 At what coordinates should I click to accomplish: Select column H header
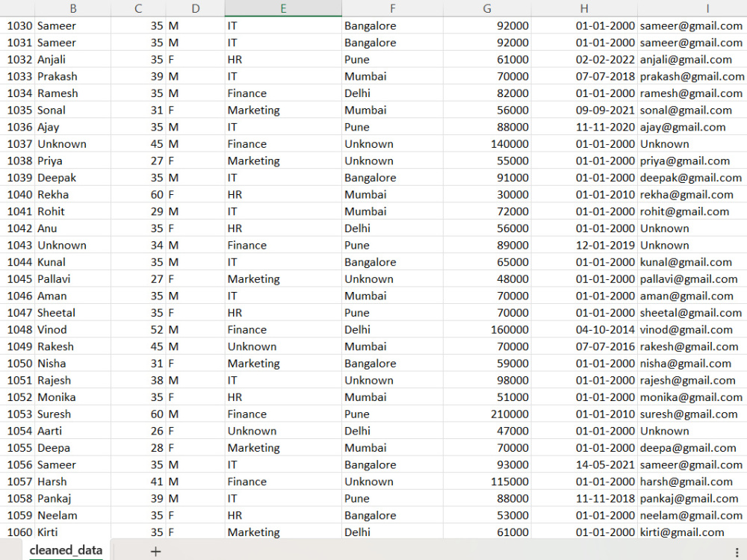(584, 8)
